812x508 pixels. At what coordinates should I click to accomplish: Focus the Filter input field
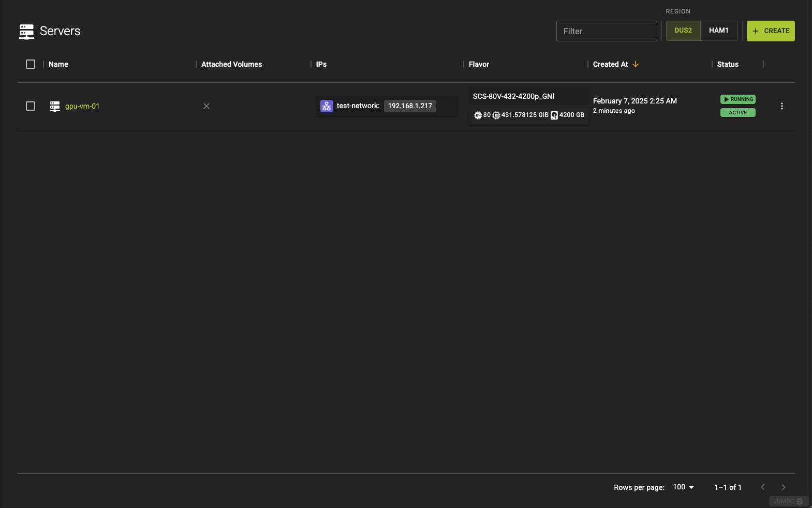pyautogui.click(x=607, y=31)
